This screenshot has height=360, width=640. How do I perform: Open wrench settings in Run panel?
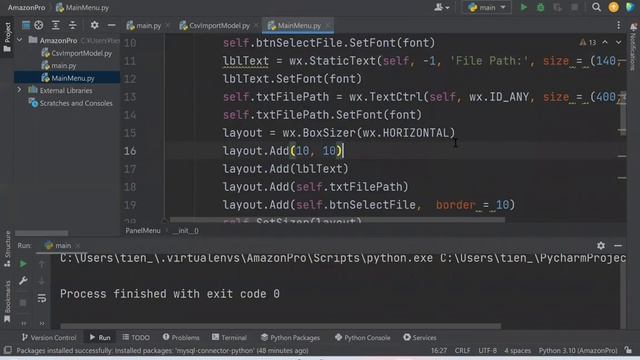tap(23, 281)
